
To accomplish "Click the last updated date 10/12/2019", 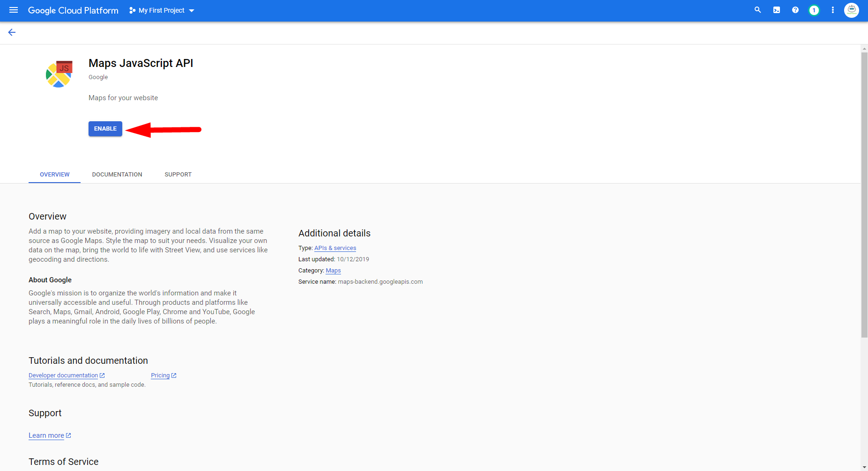I will coord(353,259).
